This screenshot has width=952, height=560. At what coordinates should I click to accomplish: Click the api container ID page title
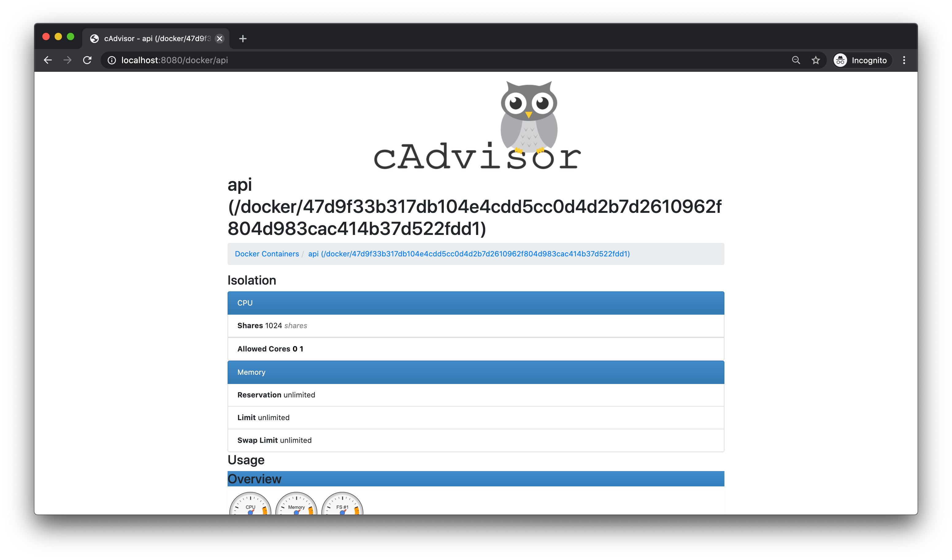[x=474, y=207]
